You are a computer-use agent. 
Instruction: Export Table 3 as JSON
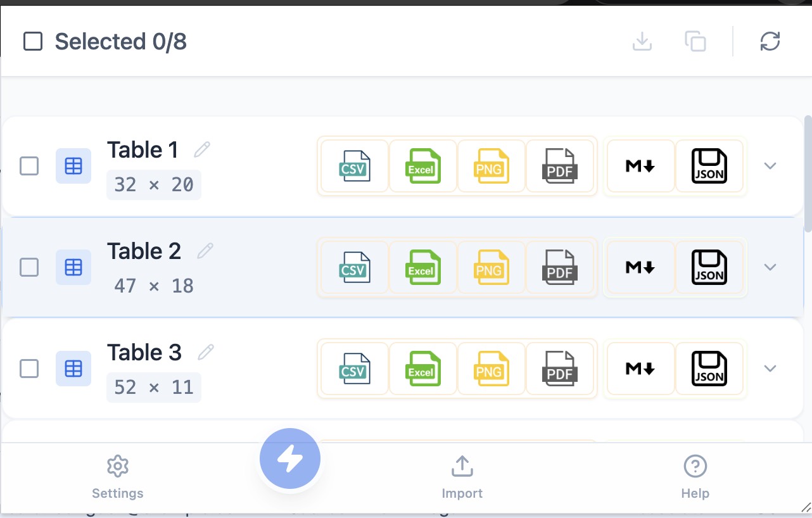click(709, 369)
